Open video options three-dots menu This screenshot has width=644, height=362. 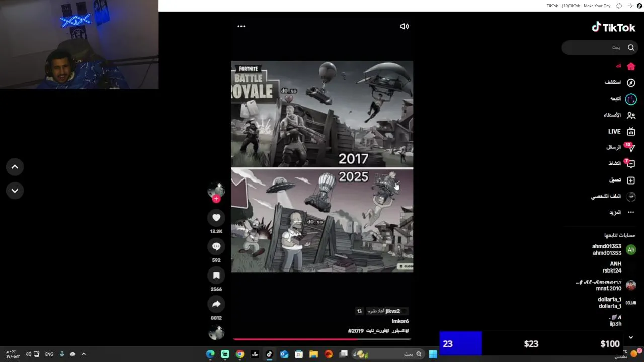click(x=242, y=26)
